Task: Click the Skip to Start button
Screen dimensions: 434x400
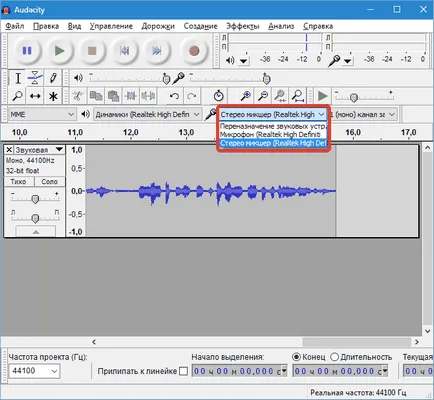Action: pyautogui.click(x=125, y=51)
